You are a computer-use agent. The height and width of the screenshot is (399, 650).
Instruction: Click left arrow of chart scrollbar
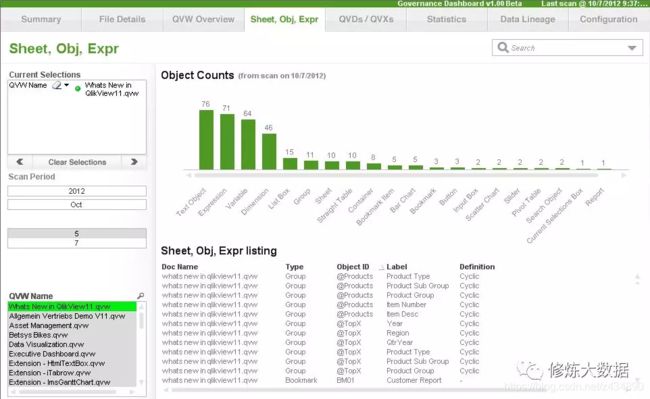(x=189, y=175)
